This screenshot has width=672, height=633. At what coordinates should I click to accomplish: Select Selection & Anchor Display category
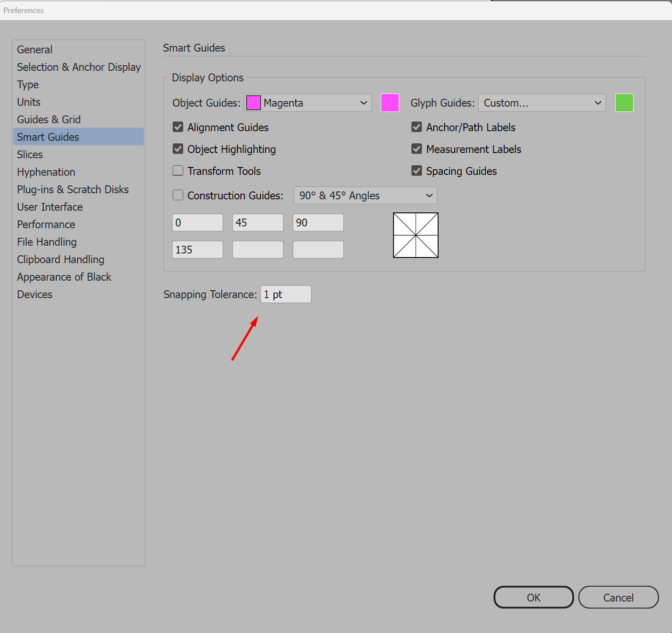[x=79, y=67]
